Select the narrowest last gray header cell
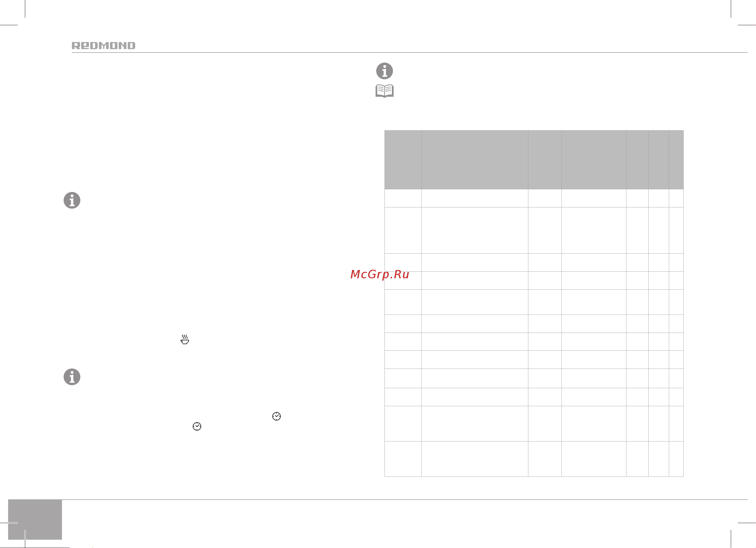The width and height of the screenshot is (756, 548). point(676,160)
